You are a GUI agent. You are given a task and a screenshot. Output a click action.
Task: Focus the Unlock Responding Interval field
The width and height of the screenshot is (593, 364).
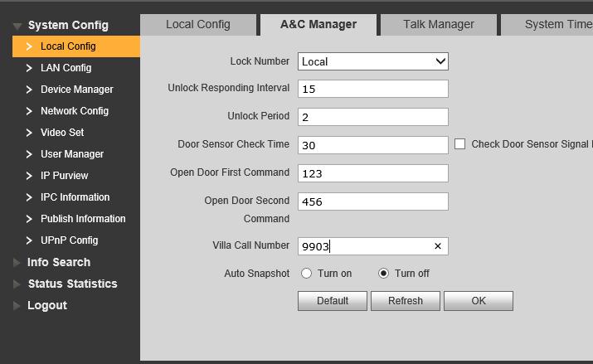(x=373, y=89)
